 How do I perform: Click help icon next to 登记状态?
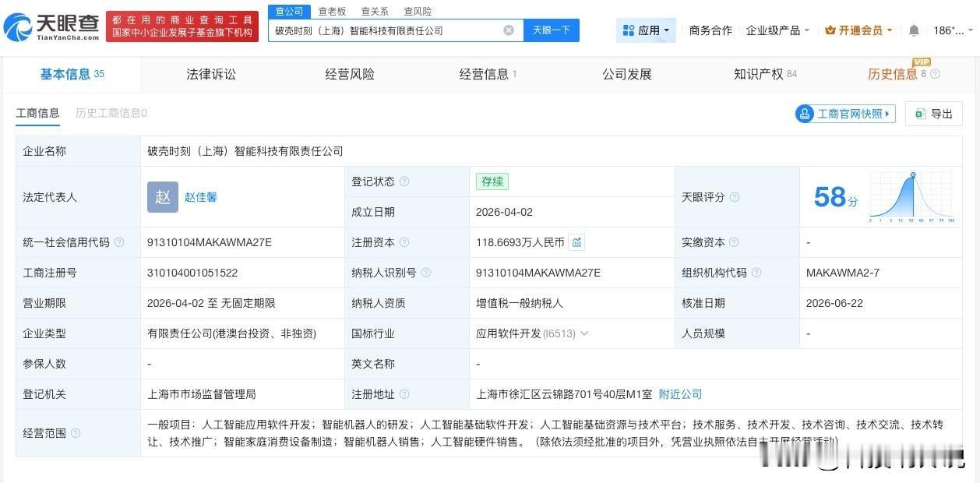tap(404, 182)
